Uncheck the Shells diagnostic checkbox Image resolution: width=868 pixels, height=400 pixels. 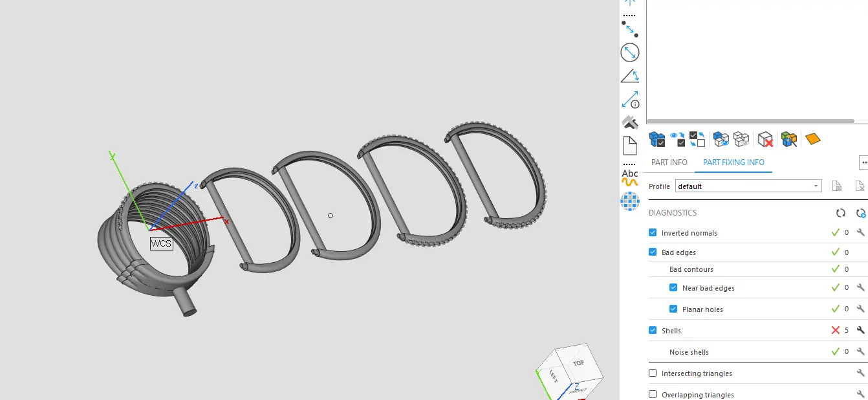click(x=653, y=330)
